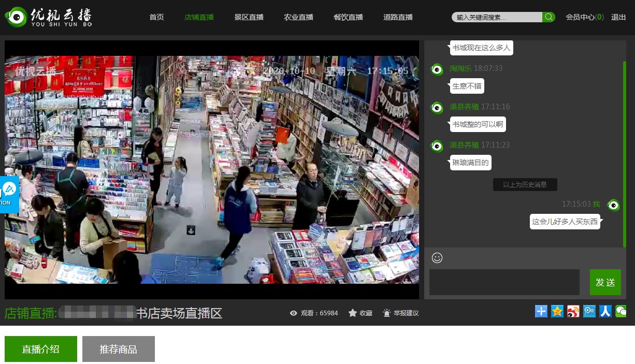Share stream to Tencent Weibo
The width and height of the screenshot is (635, 364).
coord(589,311)
